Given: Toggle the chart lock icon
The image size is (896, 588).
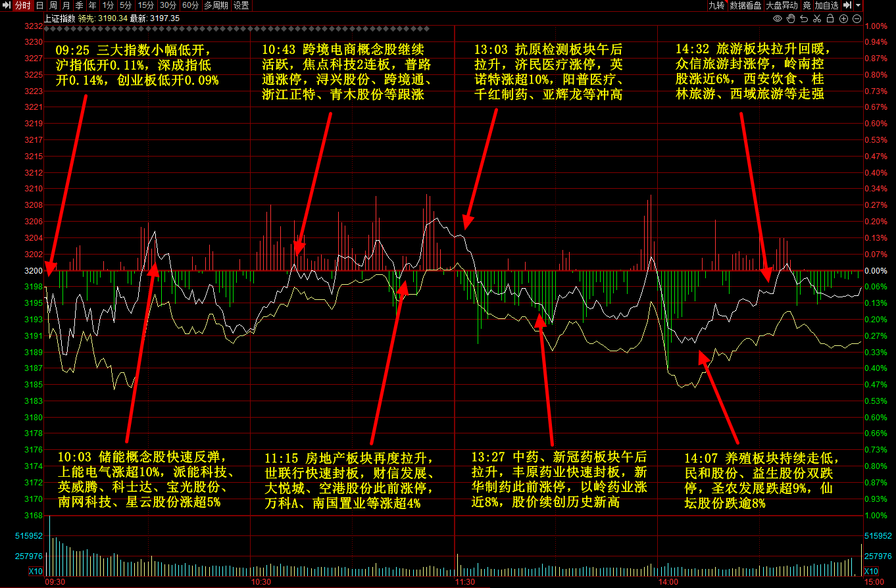Looking at the screenshot, I should 830,18.
